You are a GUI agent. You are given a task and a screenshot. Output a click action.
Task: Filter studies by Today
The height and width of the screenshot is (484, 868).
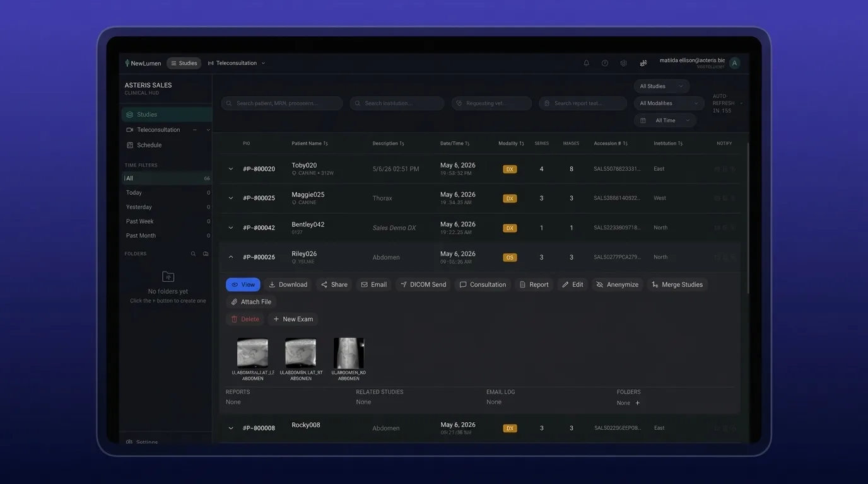[167, 193]
